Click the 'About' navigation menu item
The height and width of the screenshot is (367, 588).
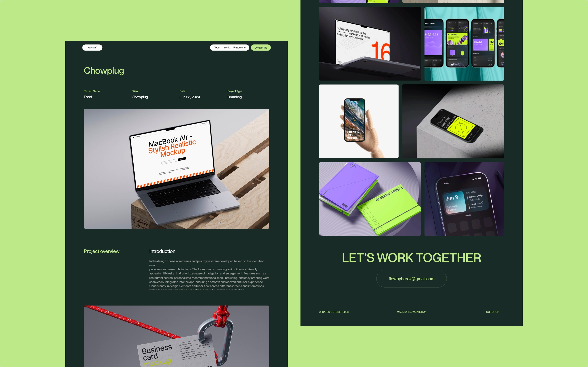click(217, 47)
